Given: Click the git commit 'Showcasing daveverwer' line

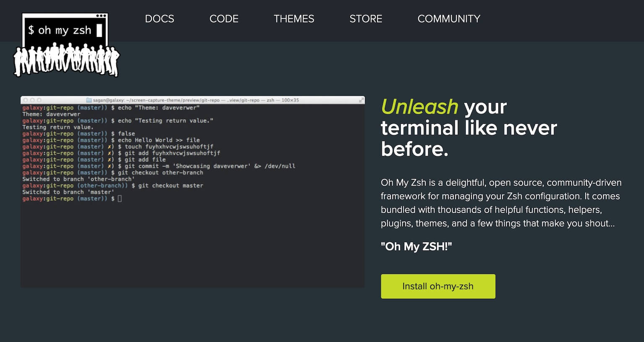Looking at the screenshot, I should (159, 166).
